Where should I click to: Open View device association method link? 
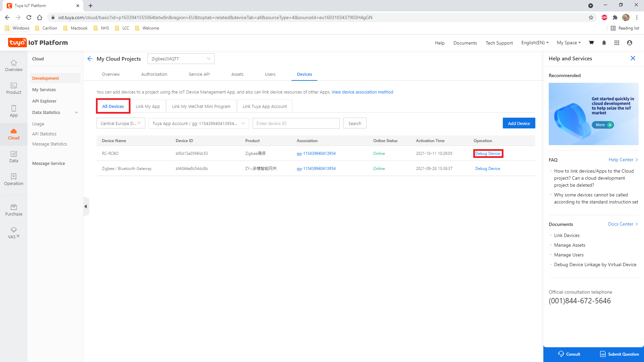362,92
